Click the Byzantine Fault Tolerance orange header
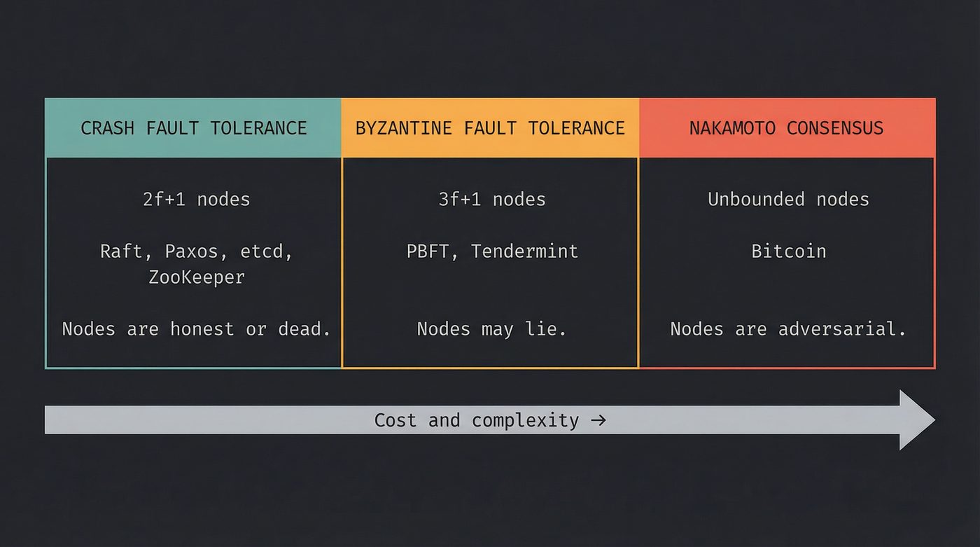The width and height of the screenshot is (980, 547). click(490, 127)
